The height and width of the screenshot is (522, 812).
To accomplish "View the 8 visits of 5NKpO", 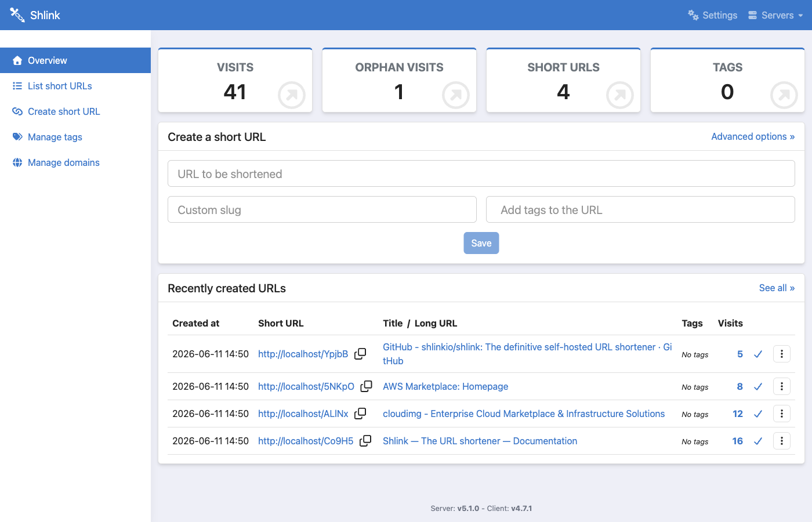I will pos(740,386).
